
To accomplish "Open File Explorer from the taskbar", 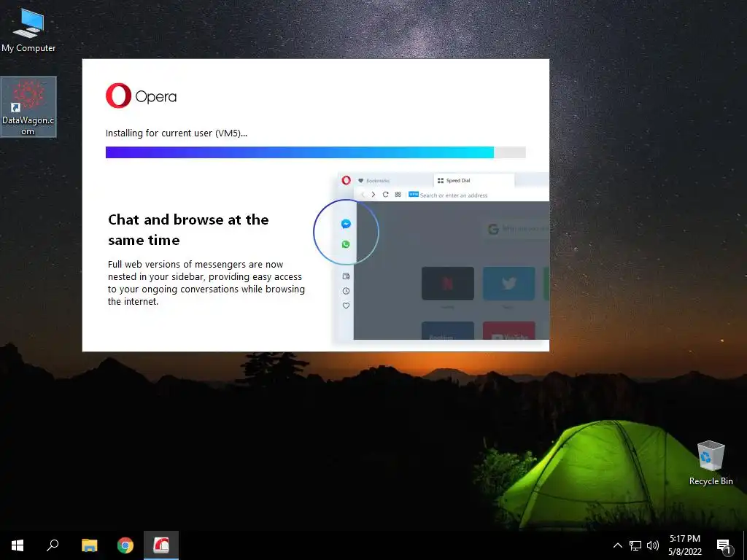I will click(x=89, y=545).
